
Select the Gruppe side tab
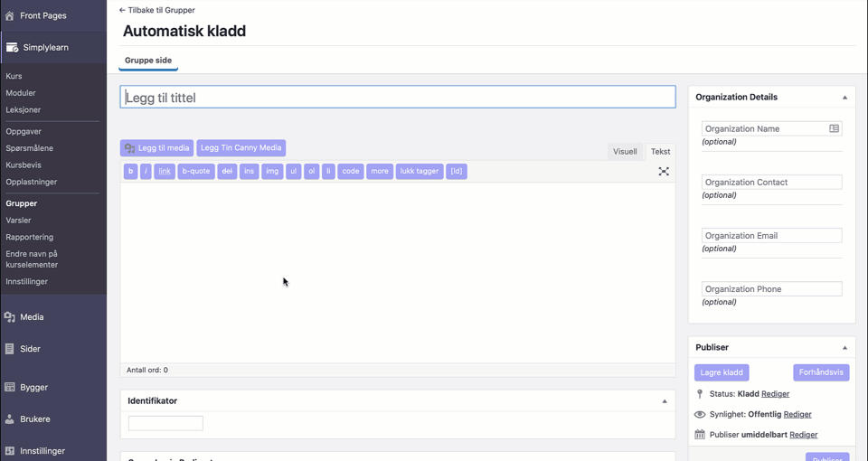click(148, 61)
